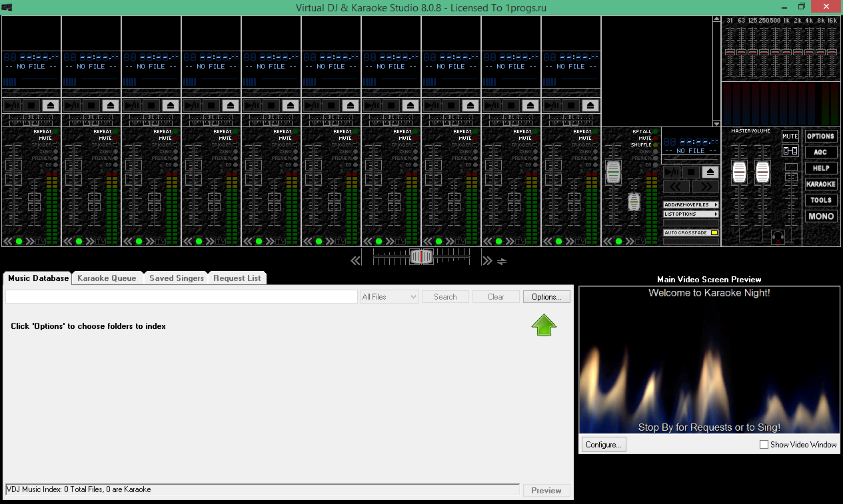The image size is (843, 504).
Task: Check the Show Video Window checkbox
Action: pos(764,445)
